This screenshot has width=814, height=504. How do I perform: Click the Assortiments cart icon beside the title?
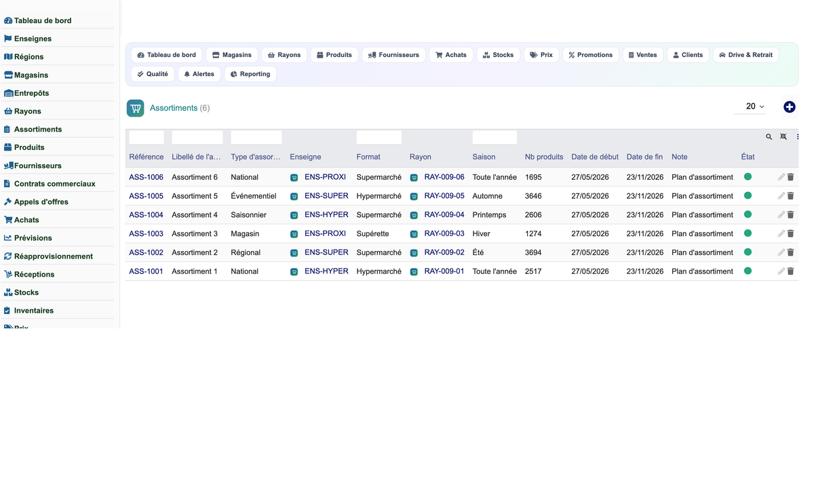(x=135, y=108)
